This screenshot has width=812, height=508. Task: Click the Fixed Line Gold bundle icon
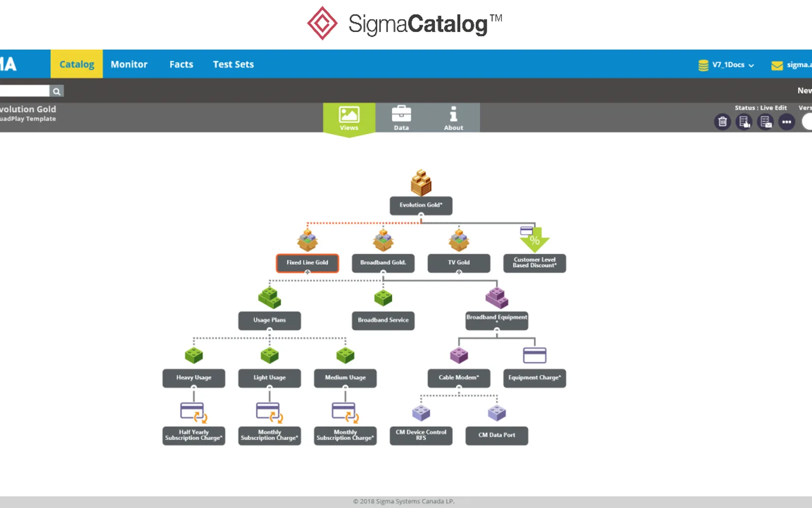(308, 240)
